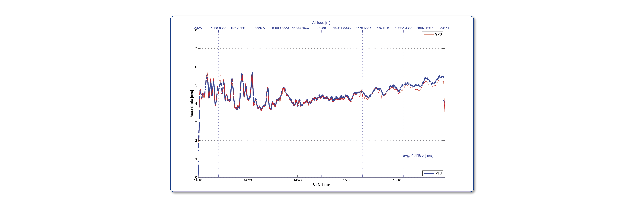644x208 pixels.
Task: Click the 14:33 time tick label
Action: coord(248,180)
